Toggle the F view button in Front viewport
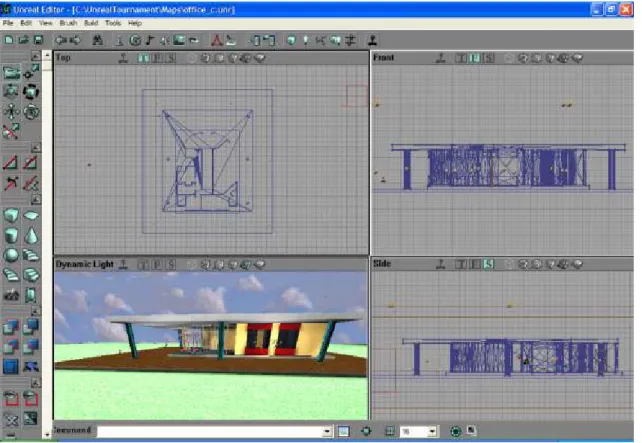The width and height of the screenshot is (642, 443). tap(475, 58)
